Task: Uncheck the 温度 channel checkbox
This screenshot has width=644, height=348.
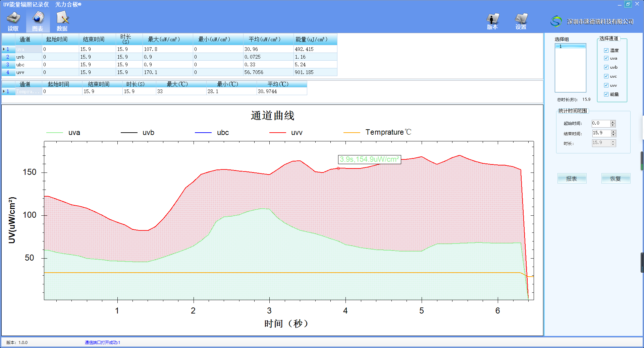Action: pyautogui.click(x=606, y=50)
